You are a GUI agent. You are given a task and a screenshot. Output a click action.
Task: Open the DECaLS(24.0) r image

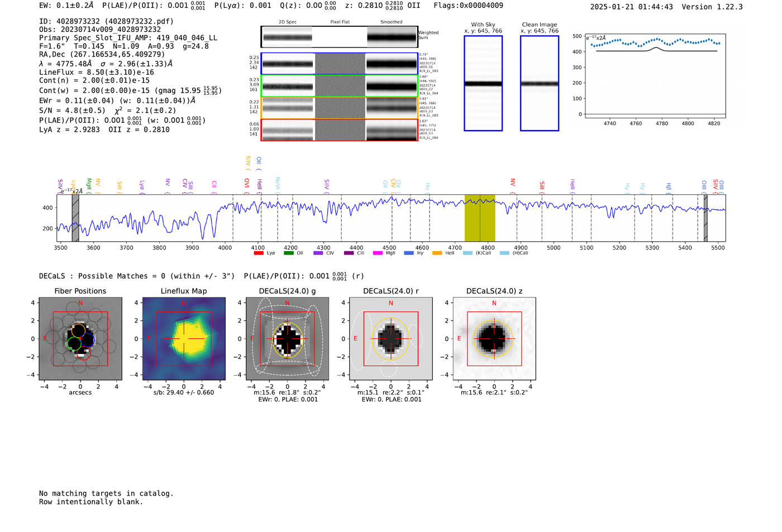pyautogui.click(x=390, y=339)
